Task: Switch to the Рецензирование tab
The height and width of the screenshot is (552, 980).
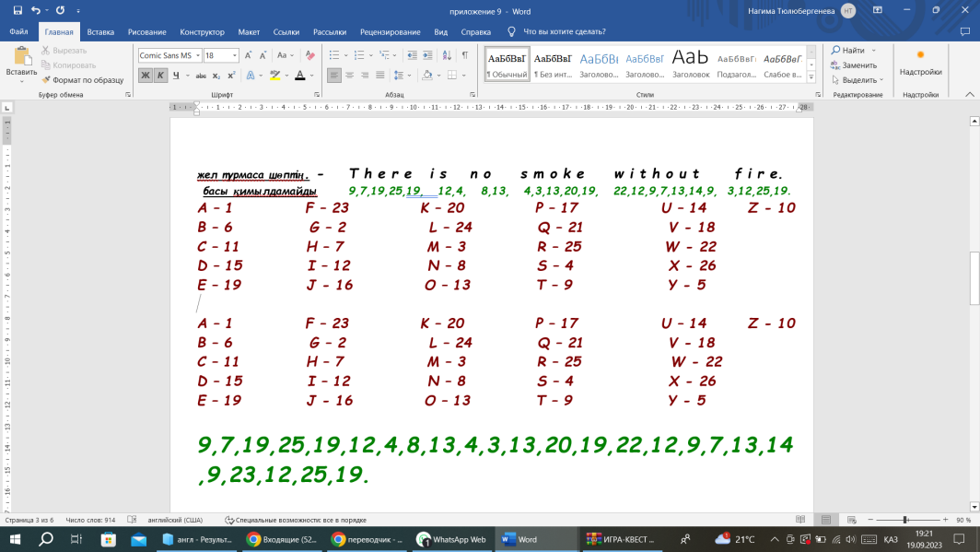Action: point(390,31)
